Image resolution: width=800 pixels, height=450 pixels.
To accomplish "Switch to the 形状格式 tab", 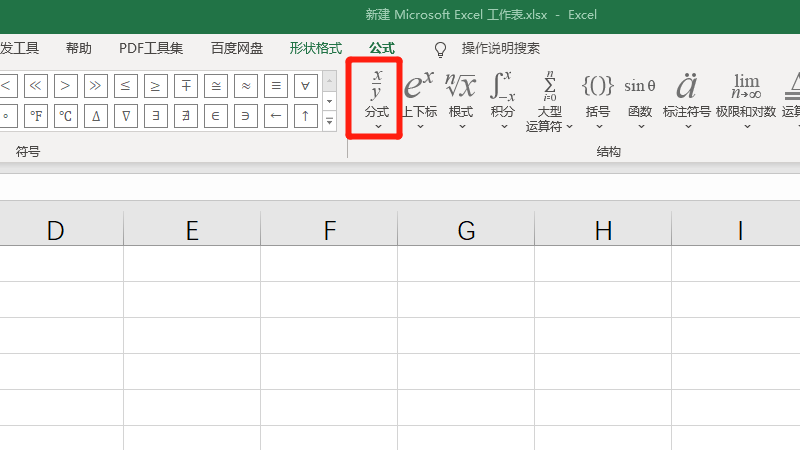I will pos(316,48).
